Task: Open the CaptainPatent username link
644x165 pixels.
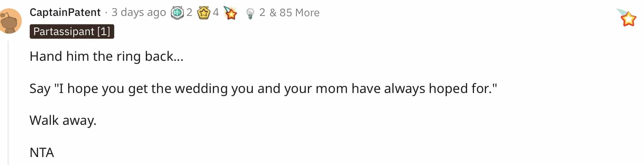Action: [65, 12]
